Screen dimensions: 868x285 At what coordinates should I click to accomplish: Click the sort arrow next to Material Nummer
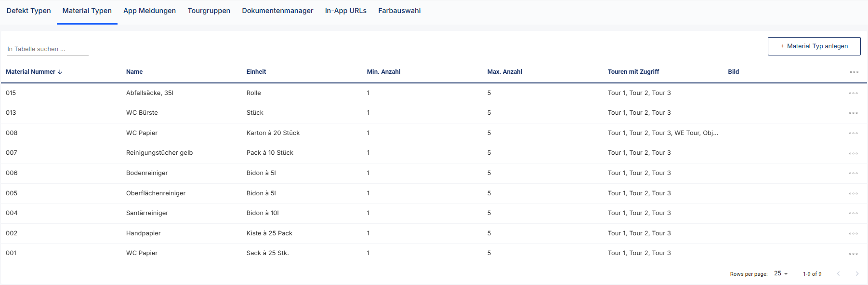[x=60, y=72]
